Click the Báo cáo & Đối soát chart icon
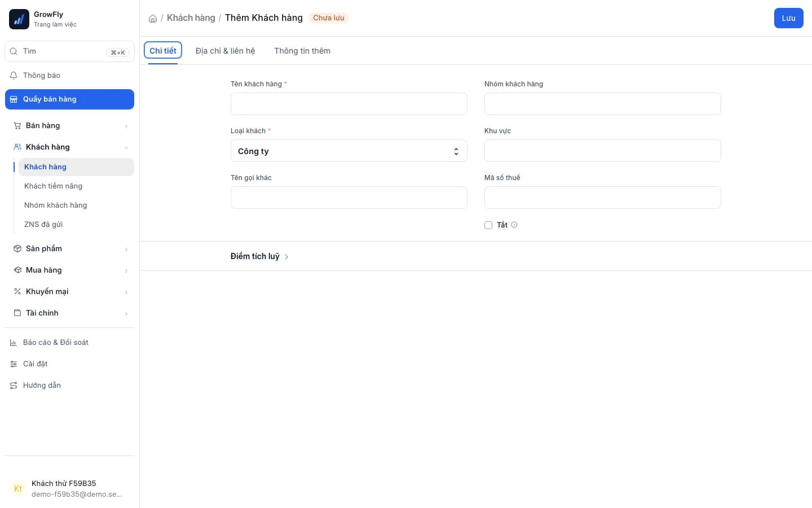812x508 pixels. [14, 343]
